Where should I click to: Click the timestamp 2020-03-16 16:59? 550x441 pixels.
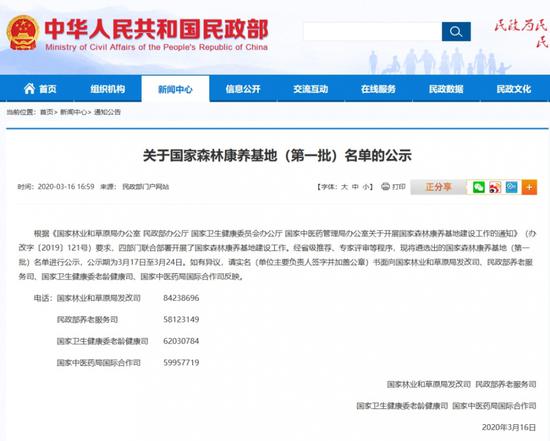click(x=66, y=187)
